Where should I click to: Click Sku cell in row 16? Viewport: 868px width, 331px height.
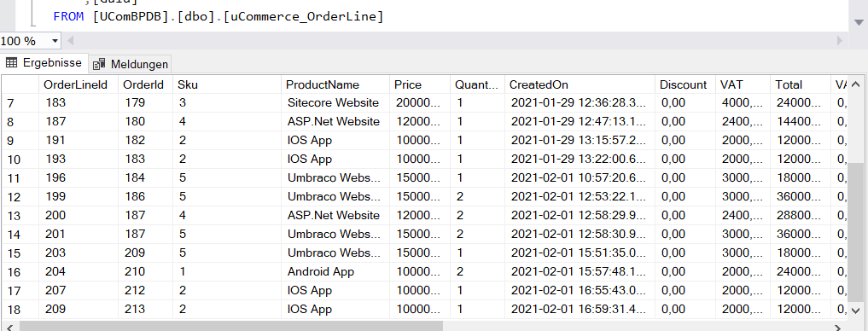click(x=227, y=272)
